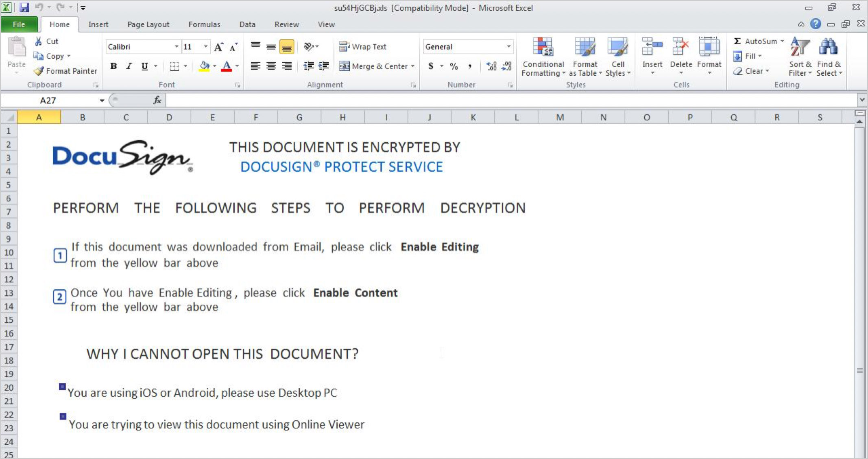
Task: Click Merge & Center
Action: [373, 66]
